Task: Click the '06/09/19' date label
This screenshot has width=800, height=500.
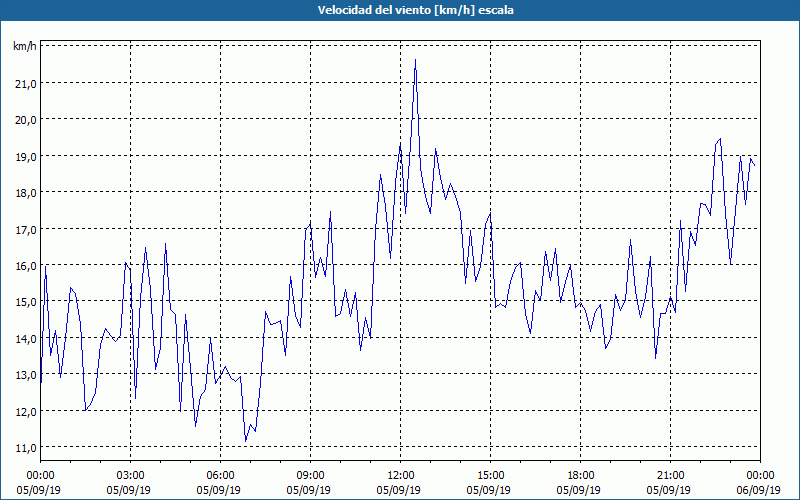Action: (758, 490)
